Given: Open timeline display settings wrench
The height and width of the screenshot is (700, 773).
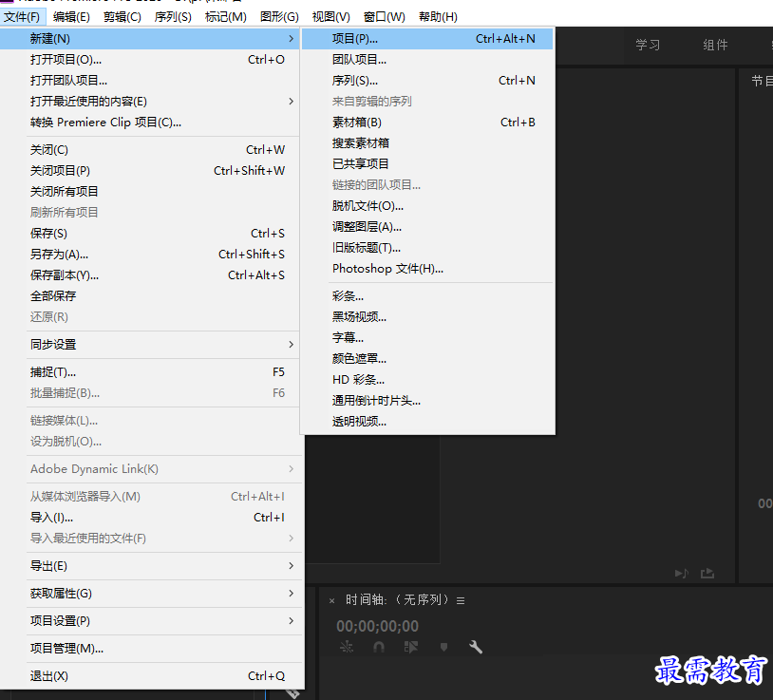Looking at the screenshot, I should click(x=476, y=647).
